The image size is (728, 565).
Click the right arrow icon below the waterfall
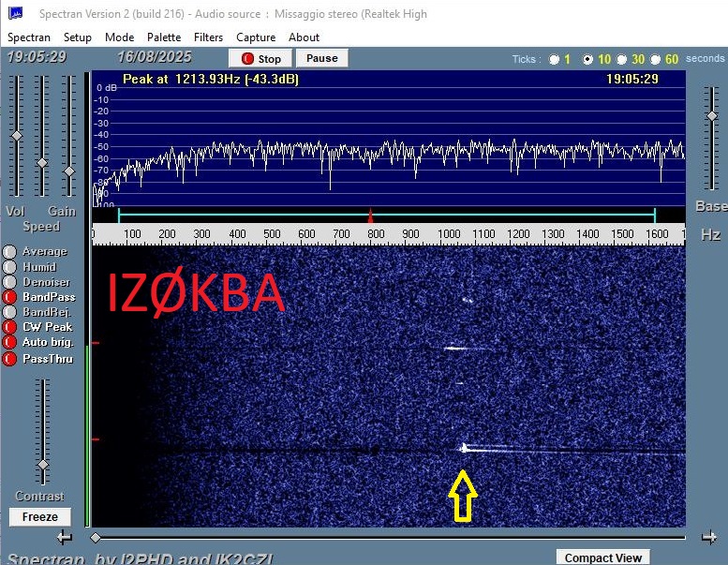pos(709,538)
